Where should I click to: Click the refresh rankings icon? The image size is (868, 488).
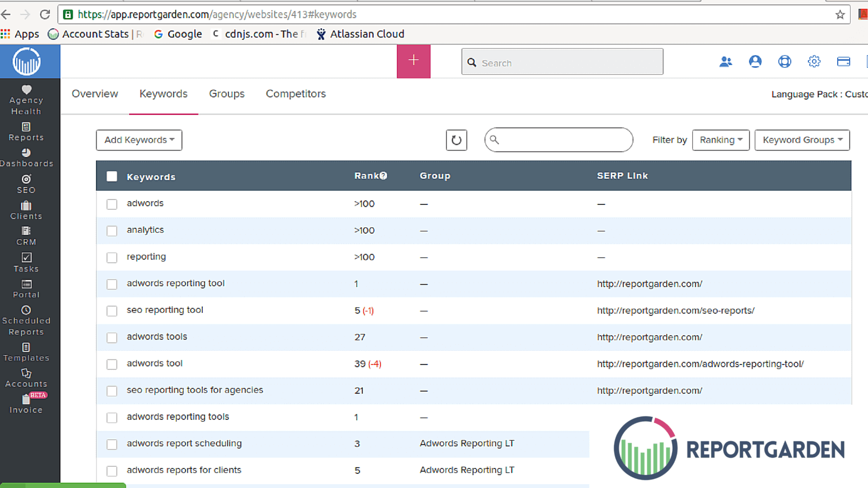[x=456, y=140]
